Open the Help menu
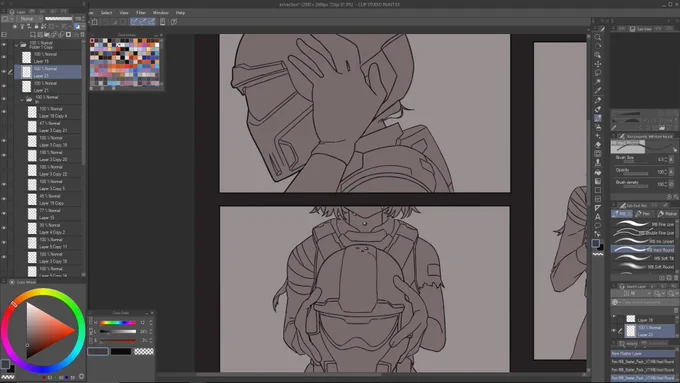The width and height of the screenshot is (680, 383). click(180, 13)
